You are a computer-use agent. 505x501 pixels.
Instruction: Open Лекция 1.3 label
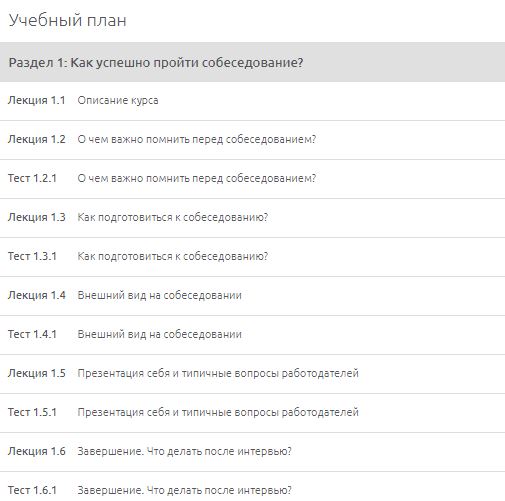click(37, 217)
